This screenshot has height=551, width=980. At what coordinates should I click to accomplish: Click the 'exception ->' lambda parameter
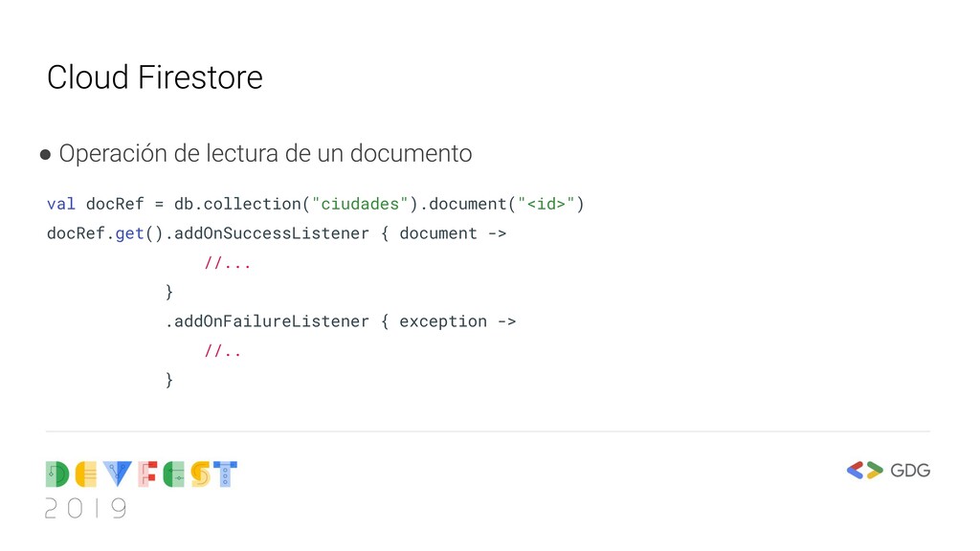pos(457,321)
